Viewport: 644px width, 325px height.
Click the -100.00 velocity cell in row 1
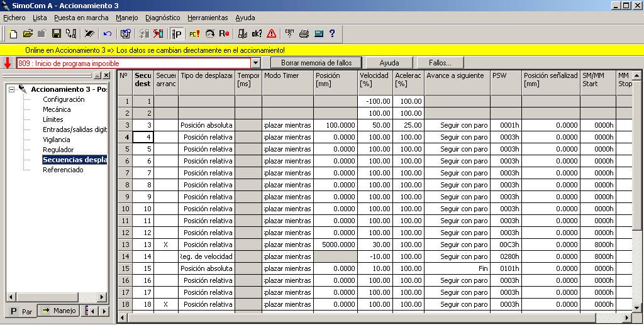(x=375, y=101)
